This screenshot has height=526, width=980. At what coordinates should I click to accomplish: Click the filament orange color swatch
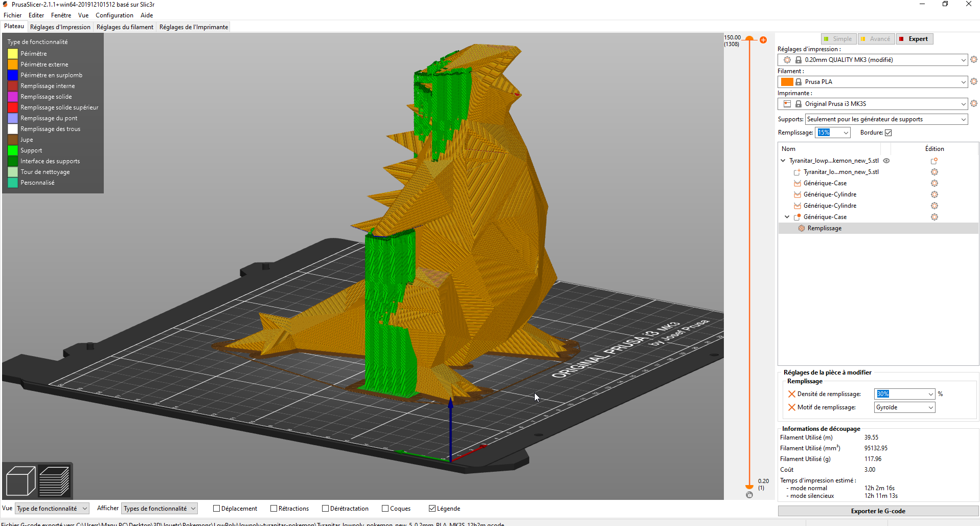pyautogui.click(x=787, y=82)
